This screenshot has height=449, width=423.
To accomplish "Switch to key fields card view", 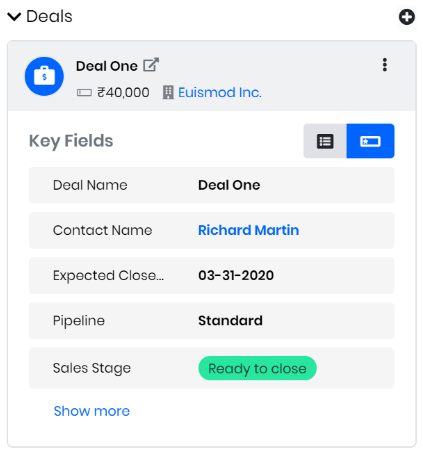I will pos(370,141).
